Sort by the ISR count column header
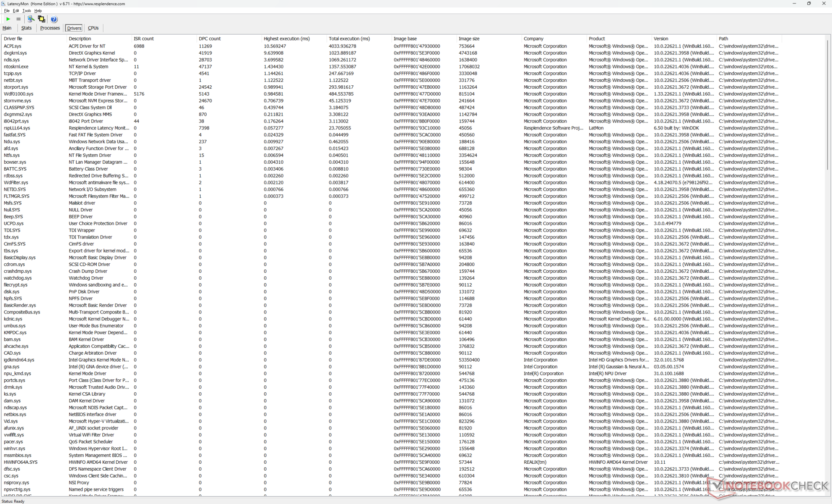832x504 pixels. [164, 39]
